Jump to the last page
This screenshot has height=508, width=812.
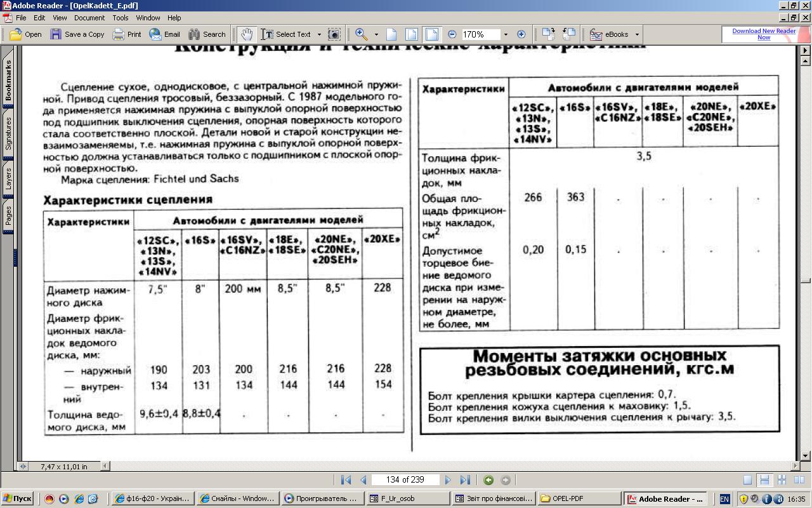(465, 480)
